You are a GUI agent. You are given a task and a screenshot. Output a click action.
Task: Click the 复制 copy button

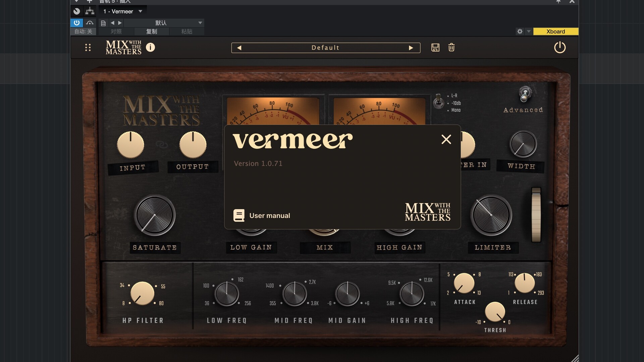click(151, 32)
